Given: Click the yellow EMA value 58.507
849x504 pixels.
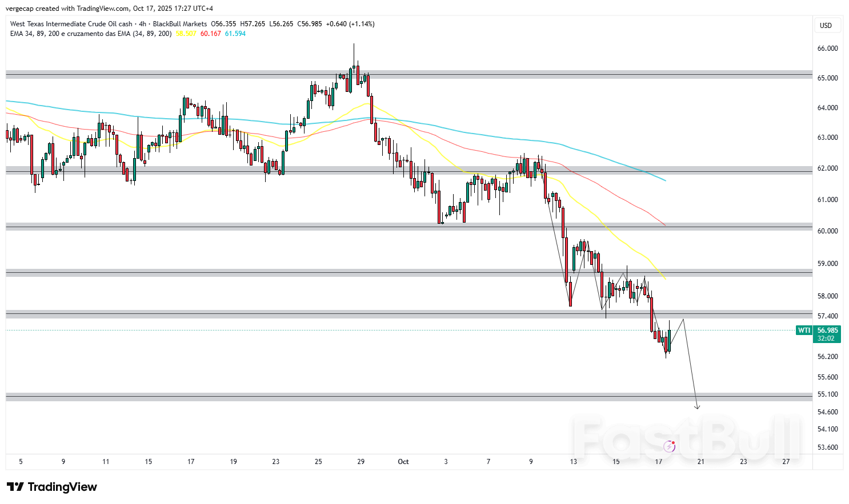Looking at the screenshot, I should point(186,34).
